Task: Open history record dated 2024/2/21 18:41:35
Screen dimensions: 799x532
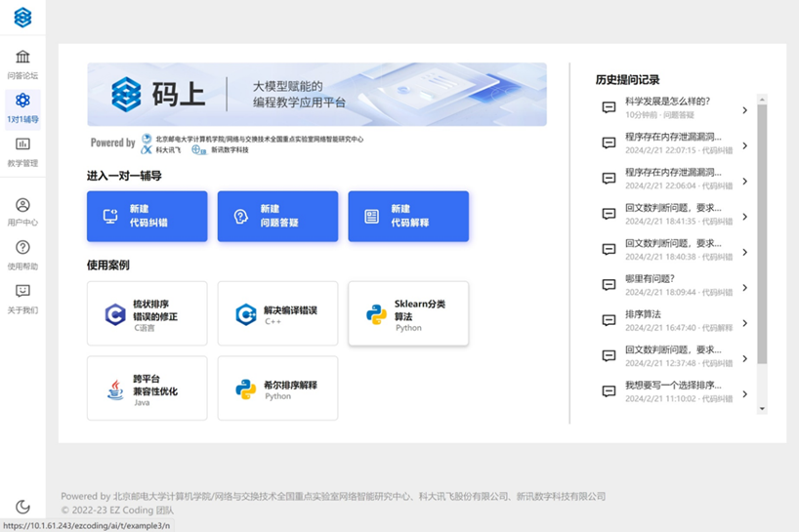Action: click(x=675, y=214)
